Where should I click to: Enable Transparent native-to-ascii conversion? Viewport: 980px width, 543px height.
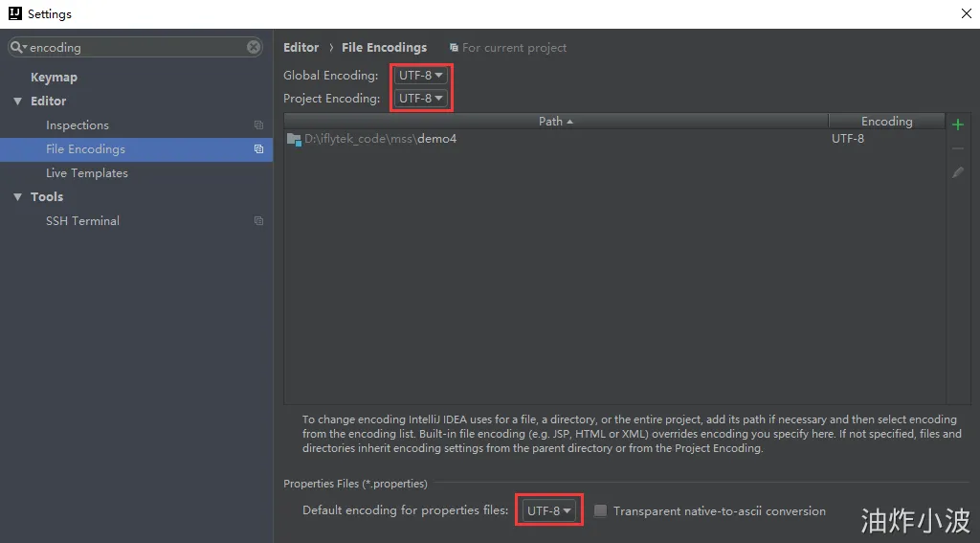600,511
